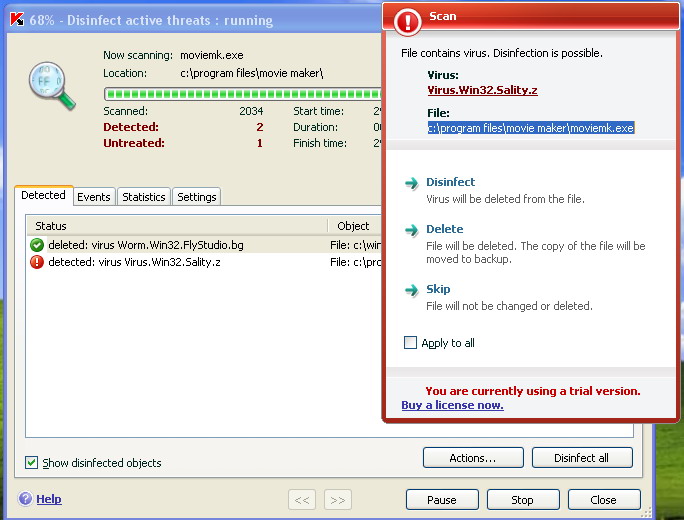Open the Virus.Win32.Sality.z link
The height and width of the screenshot is (520, 684).
click(482, 90)
